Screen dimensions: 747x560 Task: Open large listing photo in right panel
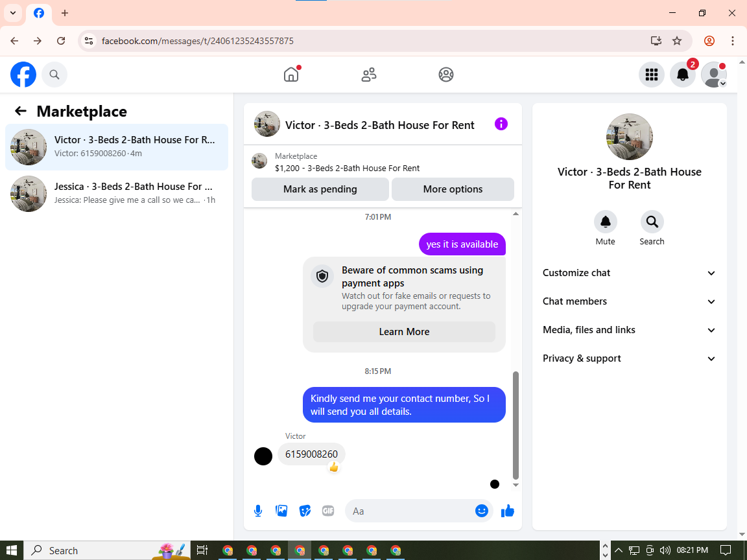point(630,137)
